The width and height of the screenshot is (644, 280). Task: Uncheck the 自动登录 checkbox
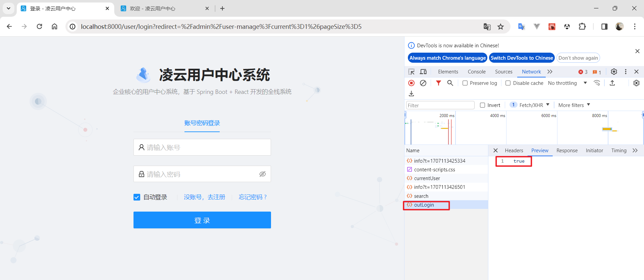click(137, 197)
